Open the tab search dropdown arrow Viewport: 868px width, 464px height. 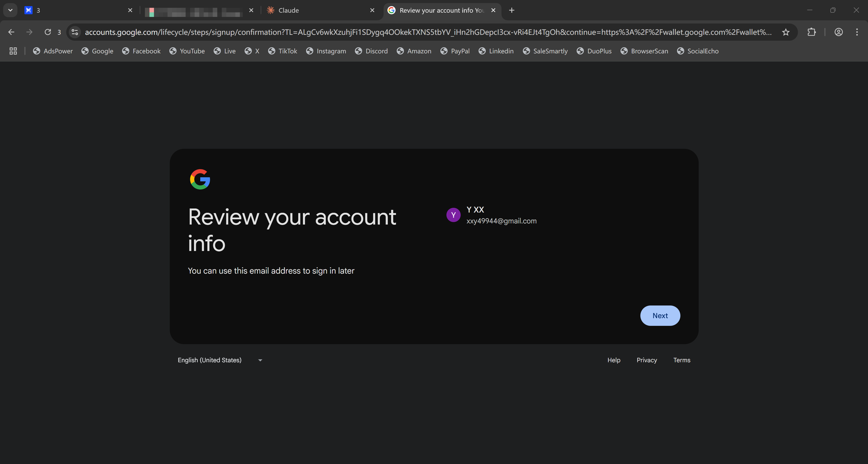point(10,10)
